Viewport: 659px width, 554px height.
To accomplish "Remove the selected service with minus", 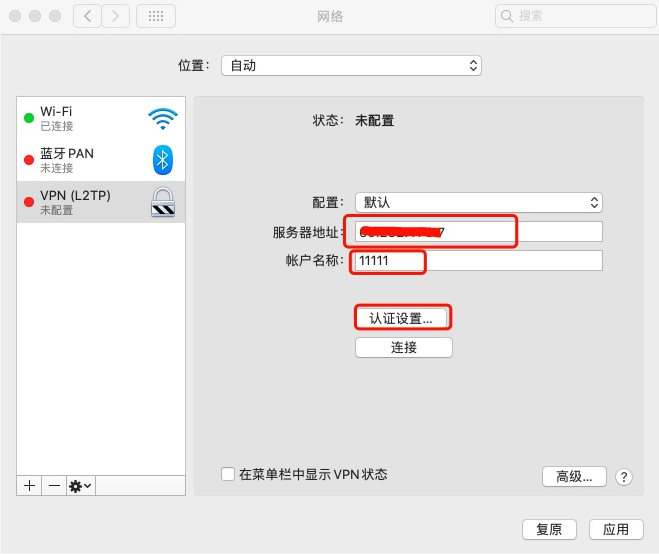I will (x=54, y=486).
